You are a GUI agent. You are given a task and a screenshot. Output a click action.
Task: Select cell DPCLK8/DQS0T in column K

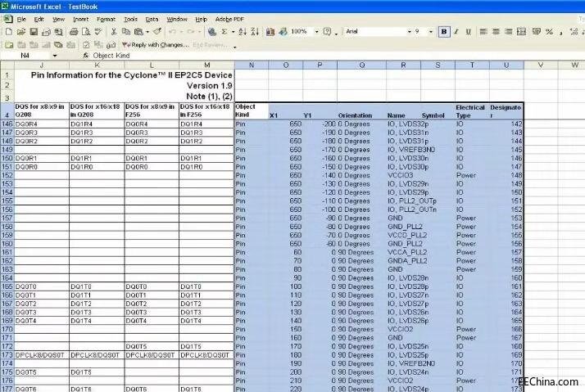tap(97, 355)
